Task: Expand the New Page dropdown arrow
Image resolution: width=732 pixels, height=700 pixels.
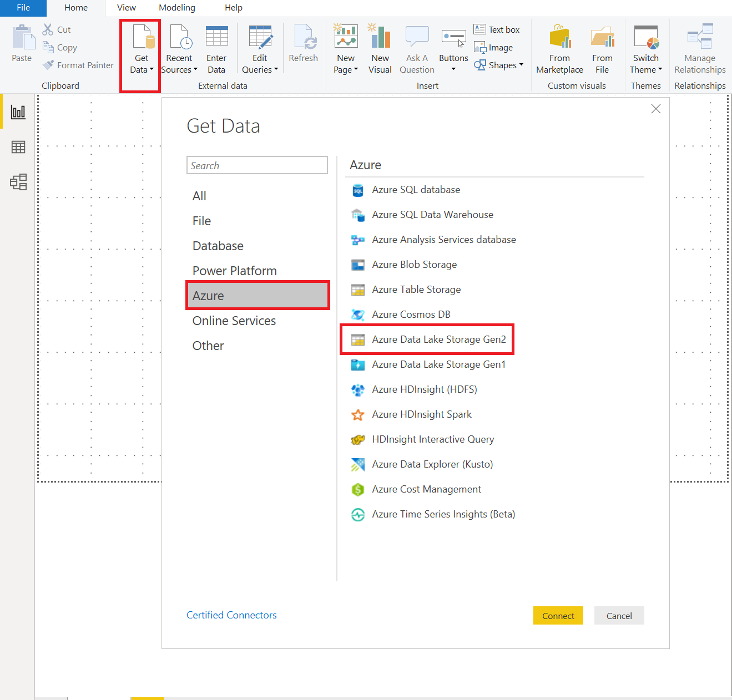Action: 356,70
